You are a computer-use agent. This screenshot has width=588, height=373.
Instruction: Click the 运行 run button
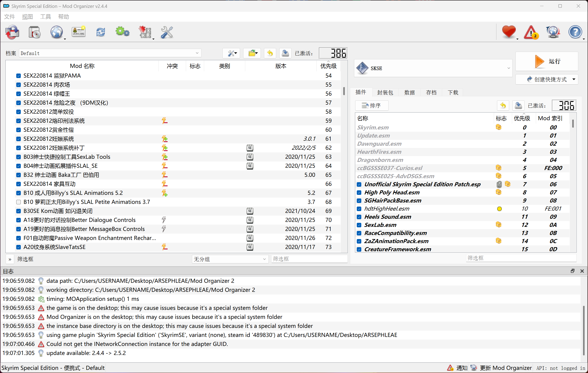coord(547,61)
